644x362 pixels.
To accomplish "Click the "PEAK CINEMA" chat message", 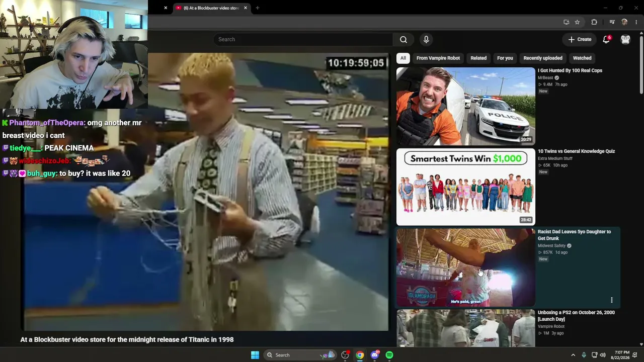I will point(69,148).
